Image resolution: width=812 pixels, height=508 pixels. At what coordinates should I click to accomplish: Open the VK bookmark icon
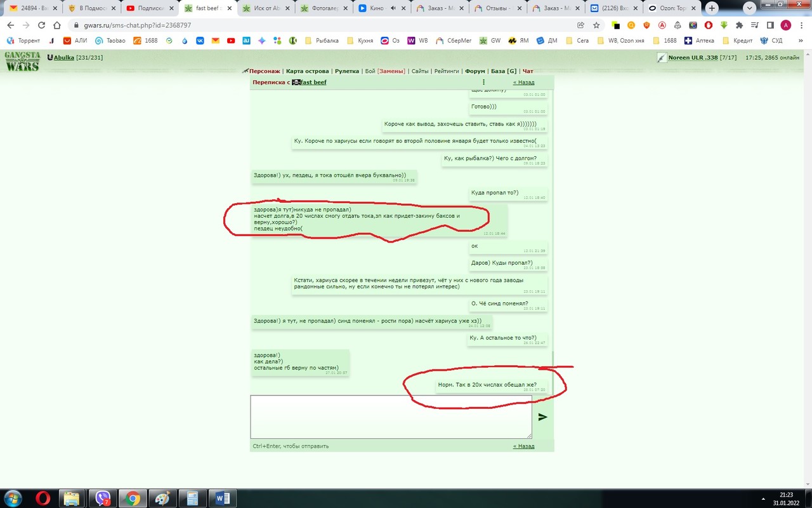coord(200,41)
